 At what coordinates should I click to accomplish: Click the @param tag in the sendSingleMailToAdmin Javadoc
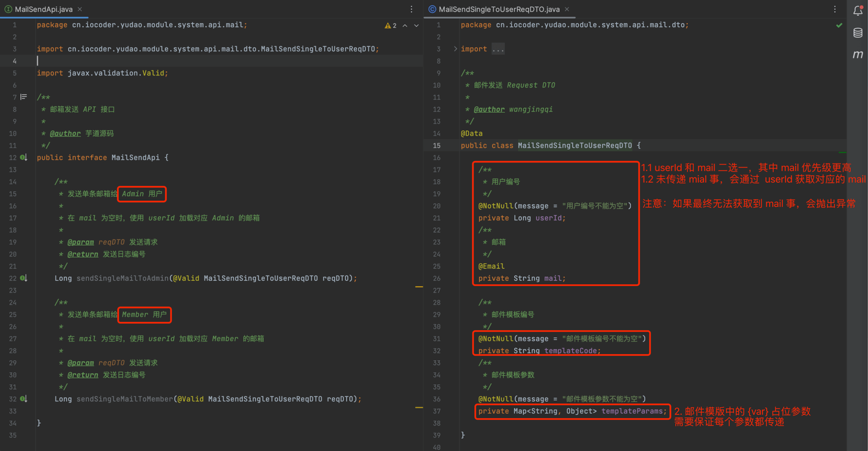81,242
